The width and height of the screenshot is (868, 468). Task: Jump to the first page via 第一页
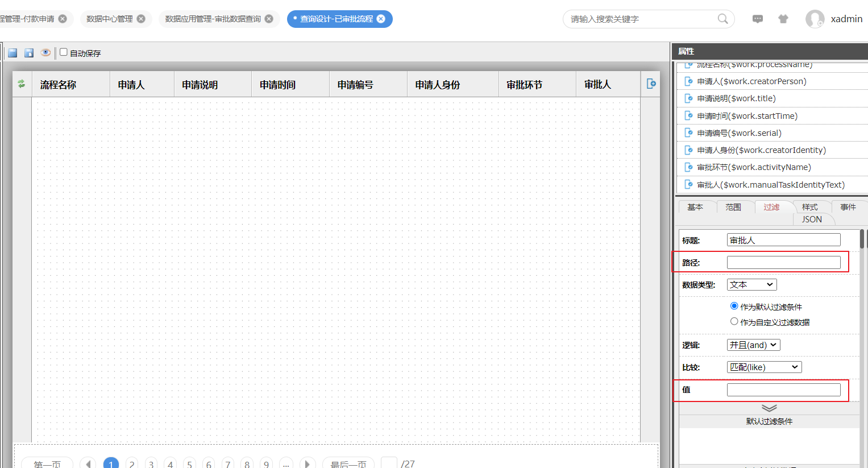tap(47, 464)
